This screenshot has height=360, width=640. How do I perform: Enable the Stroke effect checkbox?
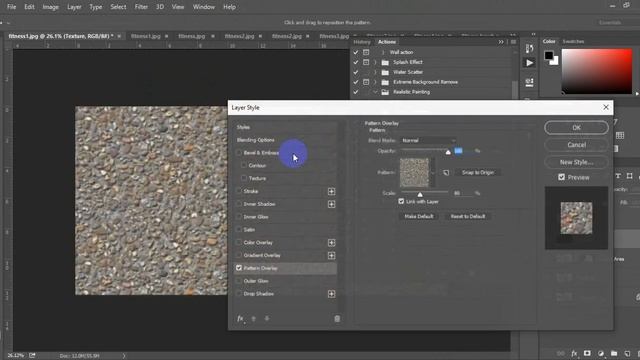(239, 191)
